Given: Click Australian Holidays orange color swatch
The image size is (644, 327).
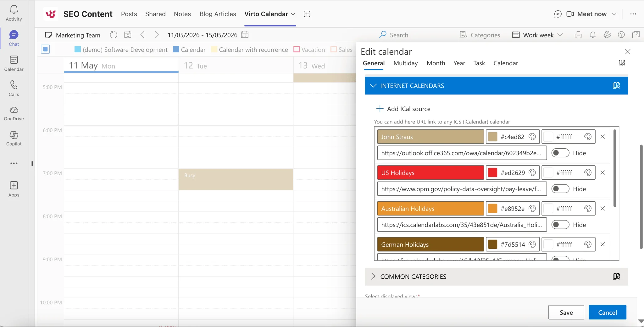Looking at the screenshot, I should (492, 208).
